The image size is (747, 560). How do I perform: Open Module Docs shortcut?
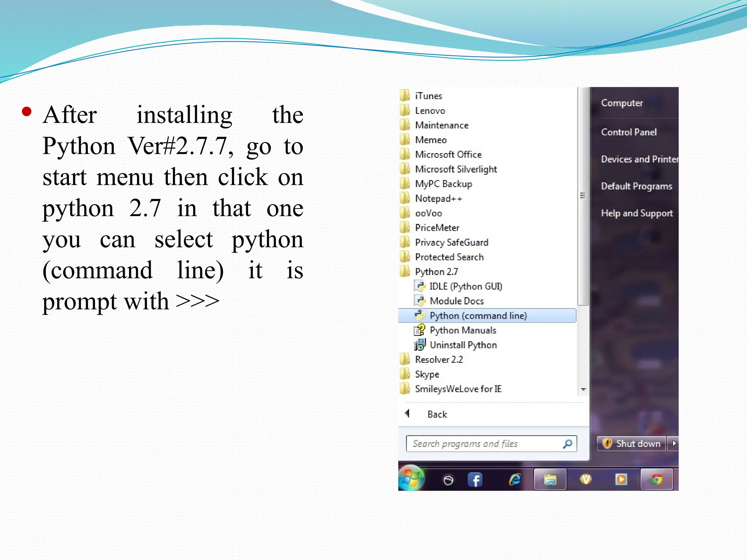coord(456,301)
